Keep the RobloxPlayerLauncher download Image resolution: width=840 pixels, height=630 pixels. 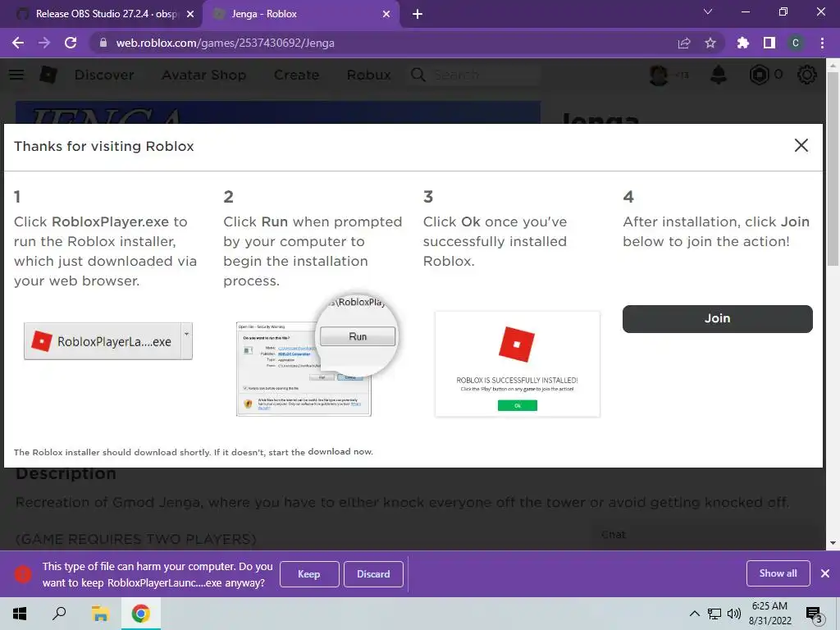point(309,573)
